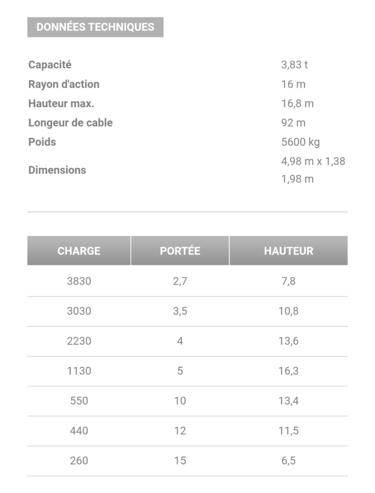Click the Poids value 5600 kg
375x493 pixels.
(x=300, y=142)
